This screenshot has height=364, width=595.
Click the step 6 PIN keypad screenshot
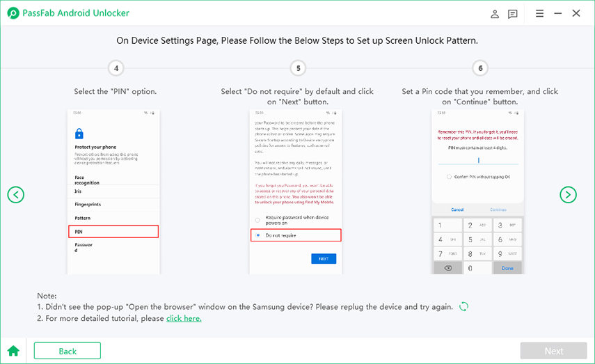click(478, 191)
